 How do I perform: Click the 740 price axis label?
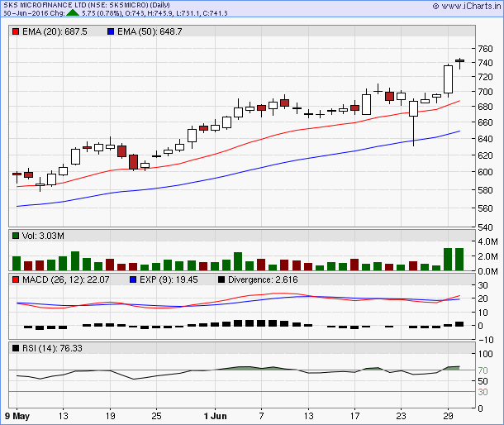[x=485, y=63]
